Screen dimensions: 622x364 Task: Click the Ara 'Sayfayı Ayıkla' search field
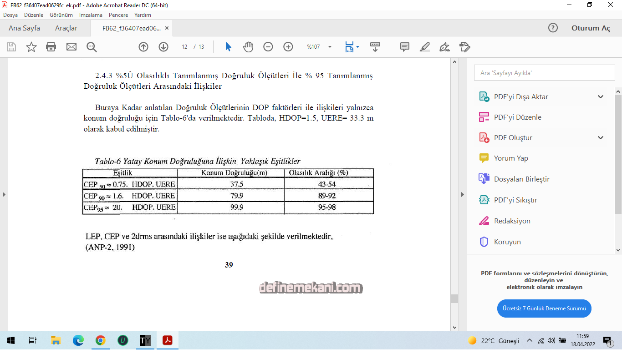(544, 73)
